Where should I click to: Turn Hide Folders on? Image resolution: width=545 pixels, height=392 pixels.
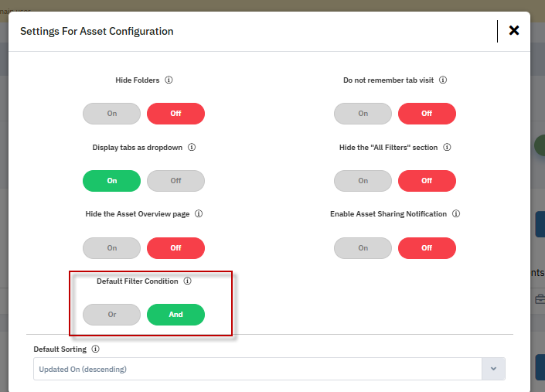(x=112, y=114)
